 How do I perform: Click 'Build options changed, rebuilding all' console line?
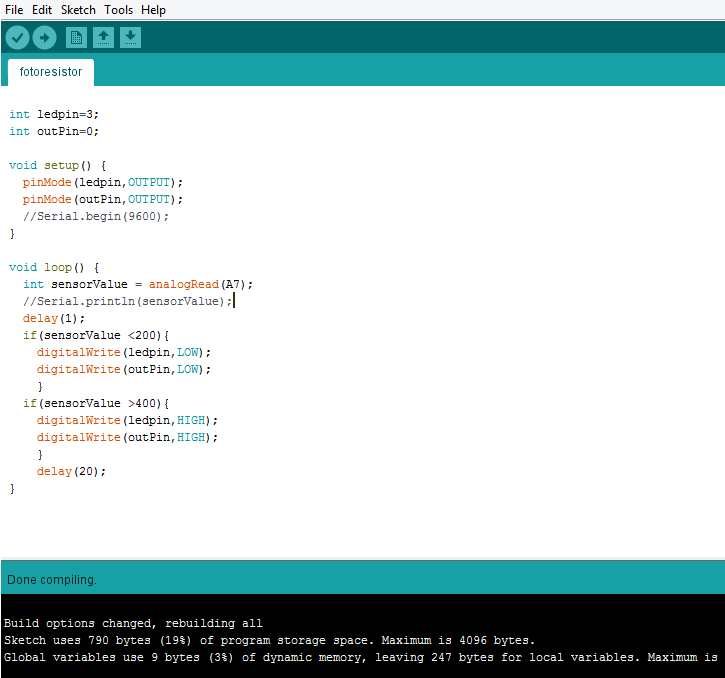click(133, 623)
